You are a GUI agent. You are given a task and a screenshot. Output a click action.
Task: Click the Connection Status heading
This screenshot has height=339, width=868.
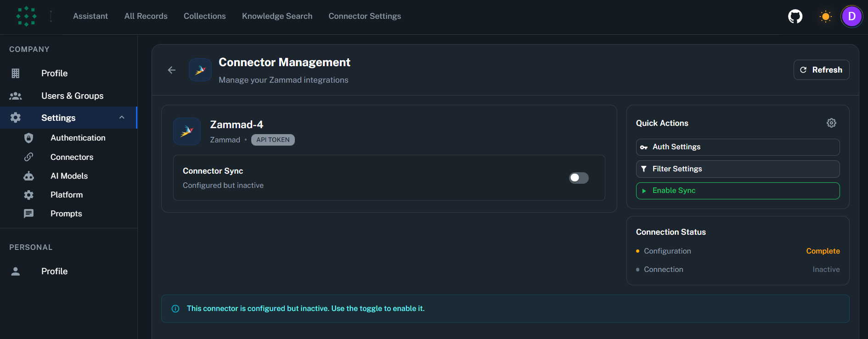click(x=671, y=232)
